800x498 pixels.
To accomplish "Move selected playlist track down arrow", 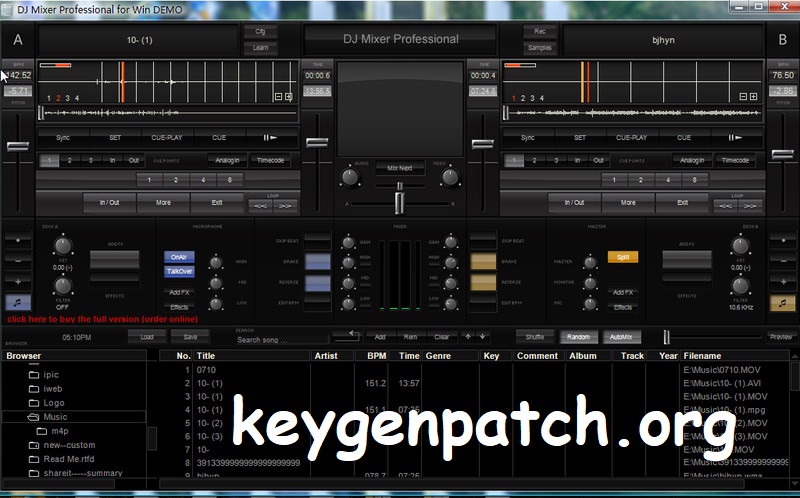I will click(483, 336).
